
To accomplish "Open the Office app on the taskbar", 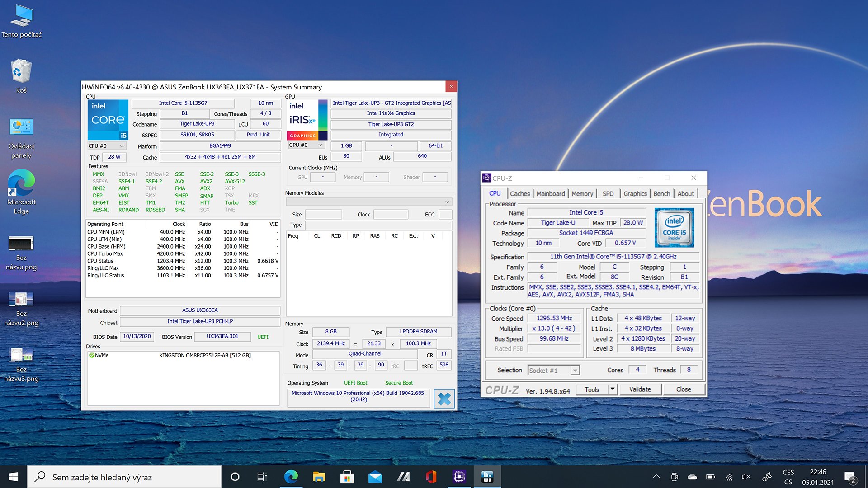I will click(431, 477).
